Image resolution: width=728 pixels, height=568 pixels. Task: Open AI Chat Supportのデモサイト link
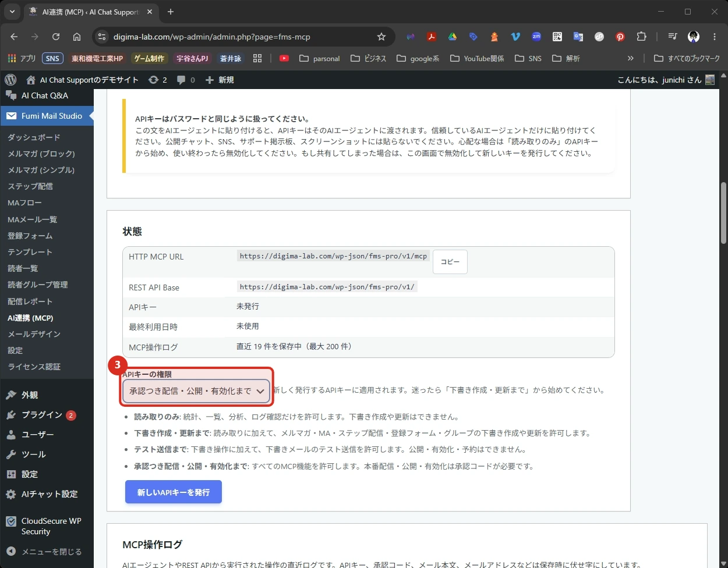(x=82, y=80)
